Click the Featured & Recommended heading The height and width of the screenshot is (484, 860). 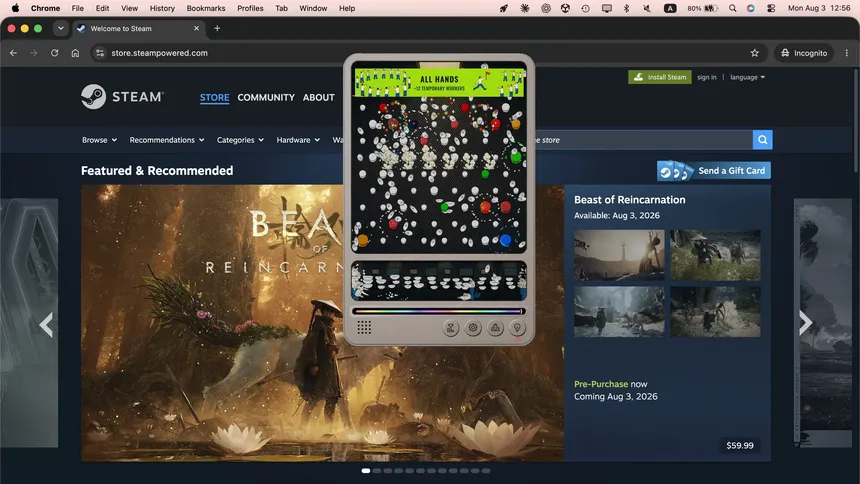157,171
